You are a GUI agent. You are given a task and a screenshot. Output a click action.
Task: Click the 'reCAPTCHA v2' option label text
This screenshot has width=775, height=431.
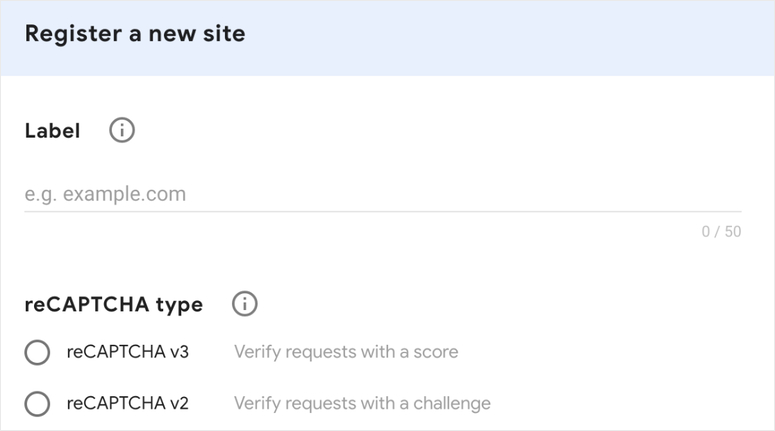(x=128, y=403)
